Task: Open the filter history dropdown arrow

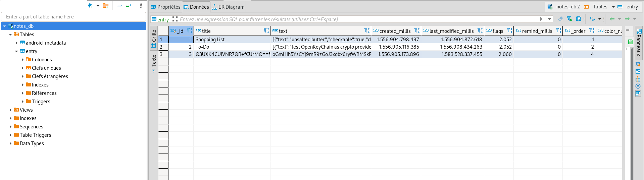Action: coord(549,19)
